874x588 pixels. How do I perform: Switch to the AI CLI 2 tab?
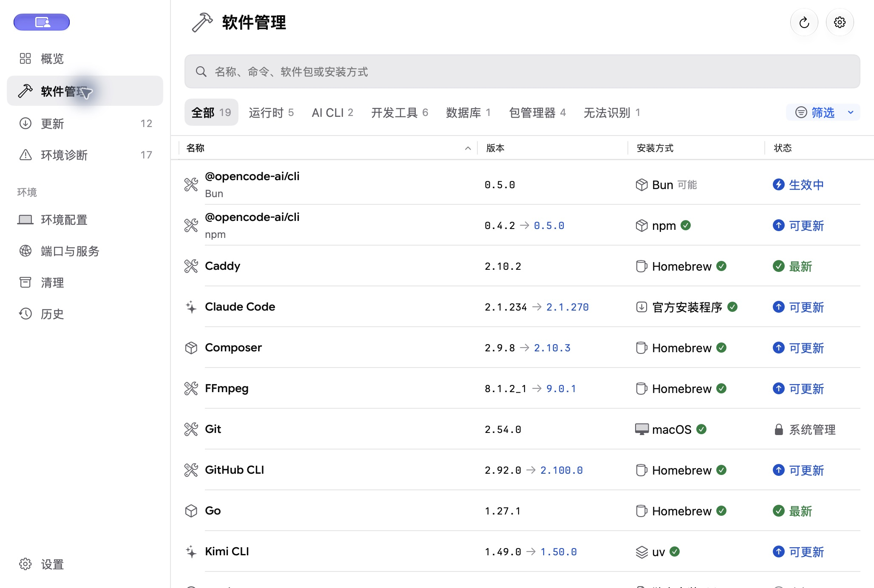click(x=332, y=112)
